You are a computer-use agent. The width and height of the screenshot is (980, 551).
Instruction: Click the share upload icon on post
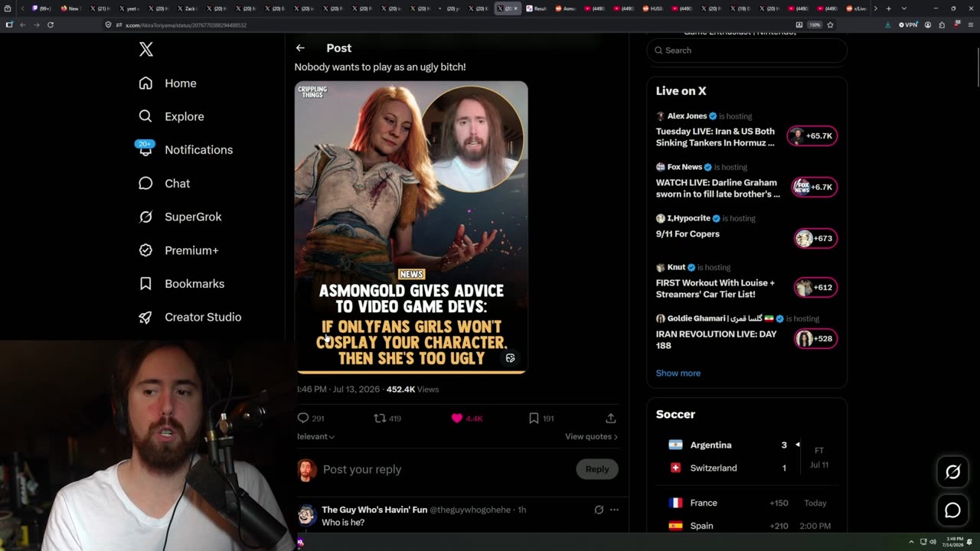(611, 418)
